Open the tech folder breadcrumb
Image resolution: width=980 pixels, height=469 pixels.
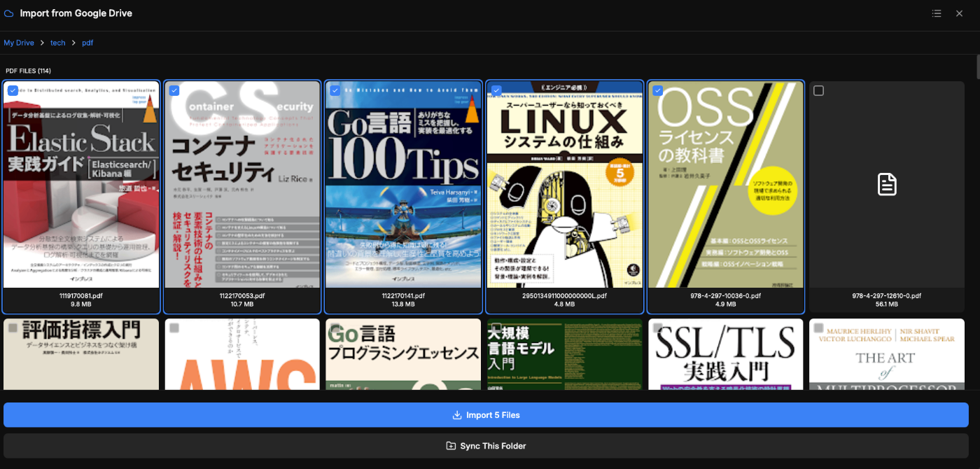[x=57, y=43]
